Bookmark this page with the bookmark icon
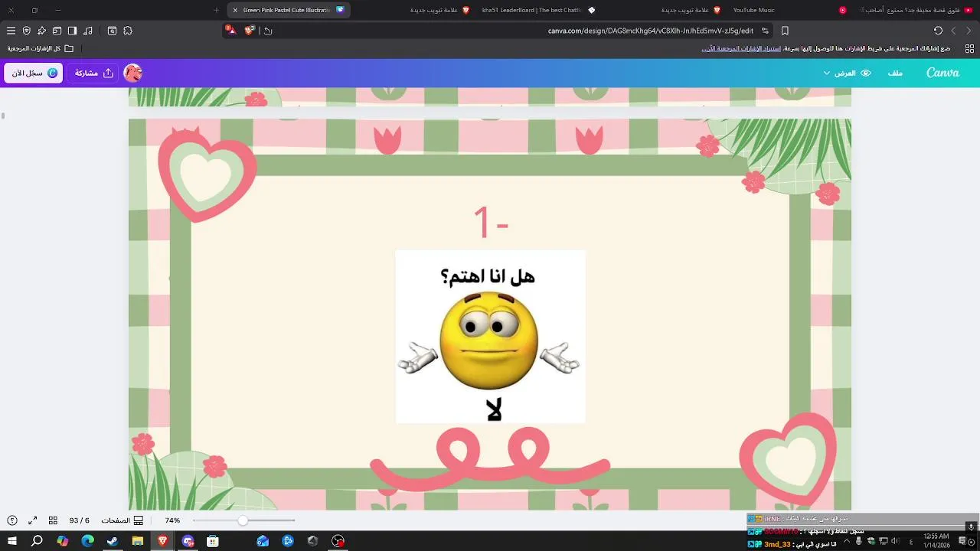Viewport: 980px width, 551px height. pyautogui.click(x=785, y=31)
